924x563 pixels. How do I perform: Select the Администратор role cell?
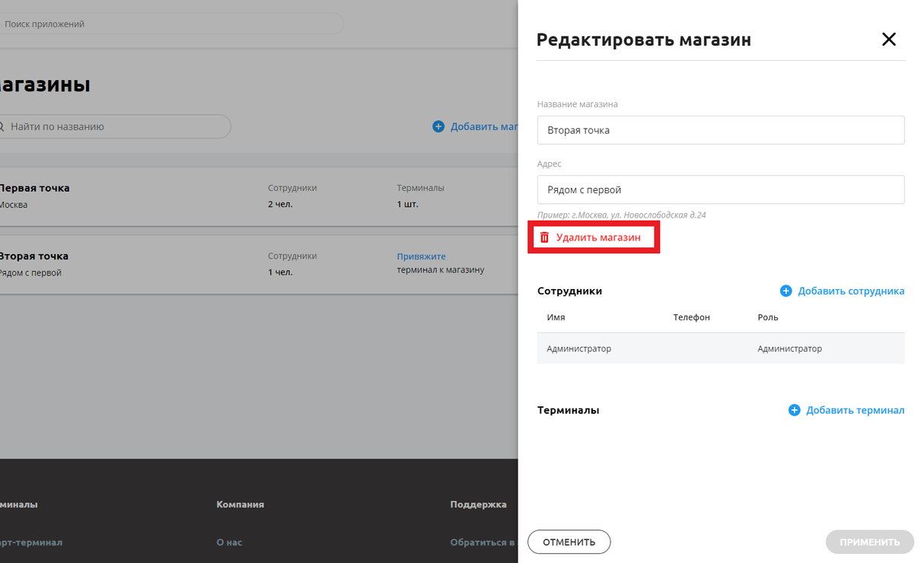click(789, 348)
